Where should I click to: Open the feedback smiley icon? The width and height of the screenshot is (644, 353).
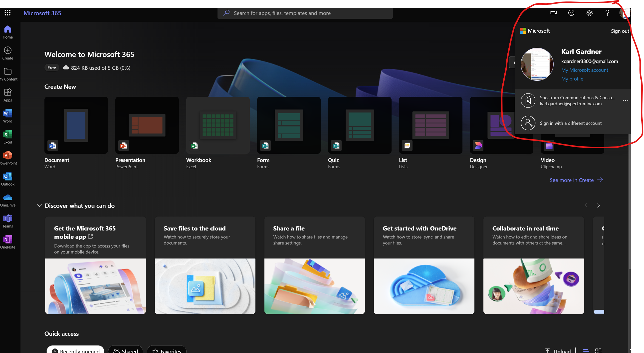[x=571, y=13]
